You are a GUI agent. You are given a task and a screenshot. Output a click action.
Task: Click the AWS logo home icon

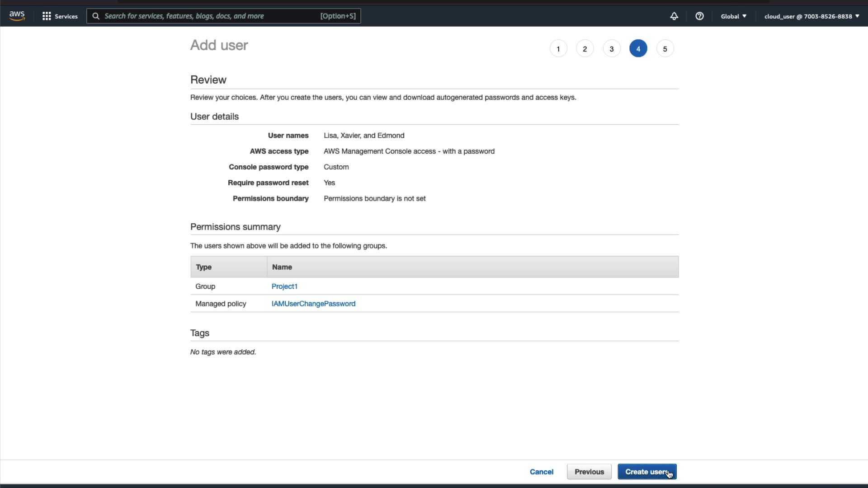pos(17,16)
